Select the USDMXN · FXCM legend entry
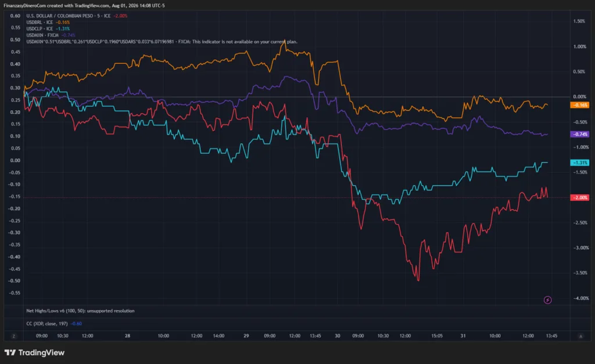 coord(51,35)
